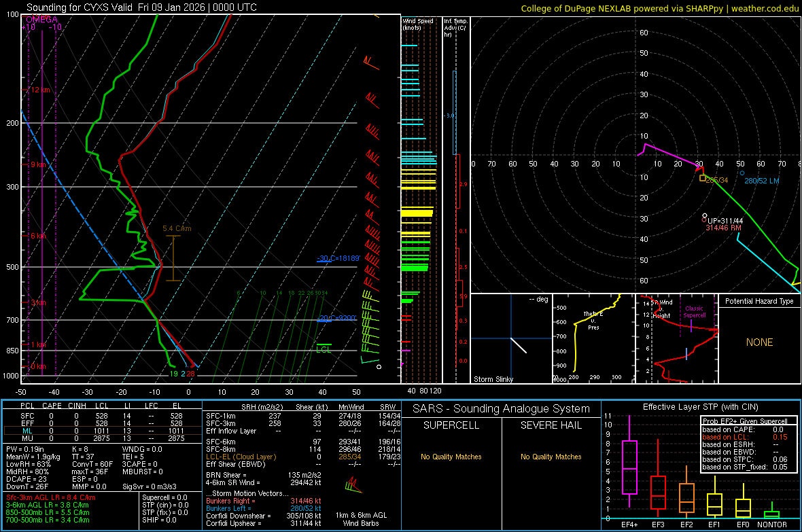802x532 pixels.
Task: Click the red 'based on LCL: 0.15' line
Action: 745,437
